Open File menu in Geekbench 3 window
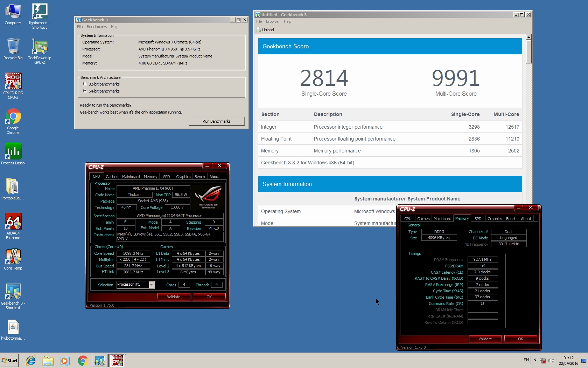Image resolution: width=588 pixels, height=368 pixels. click(80, 27)
